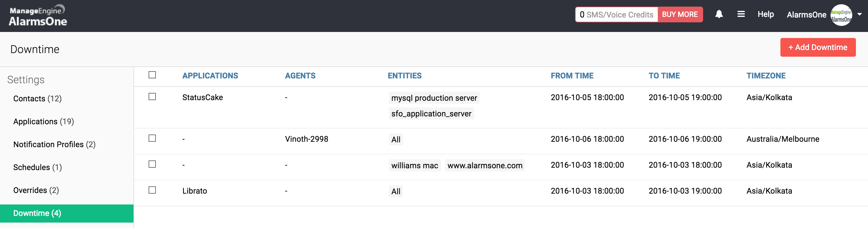Viewport: 868px width, 228px height.
Task: Click the Australia/Melbourne timezone cell
Action: pyautogui.click(x=783, y=139)
